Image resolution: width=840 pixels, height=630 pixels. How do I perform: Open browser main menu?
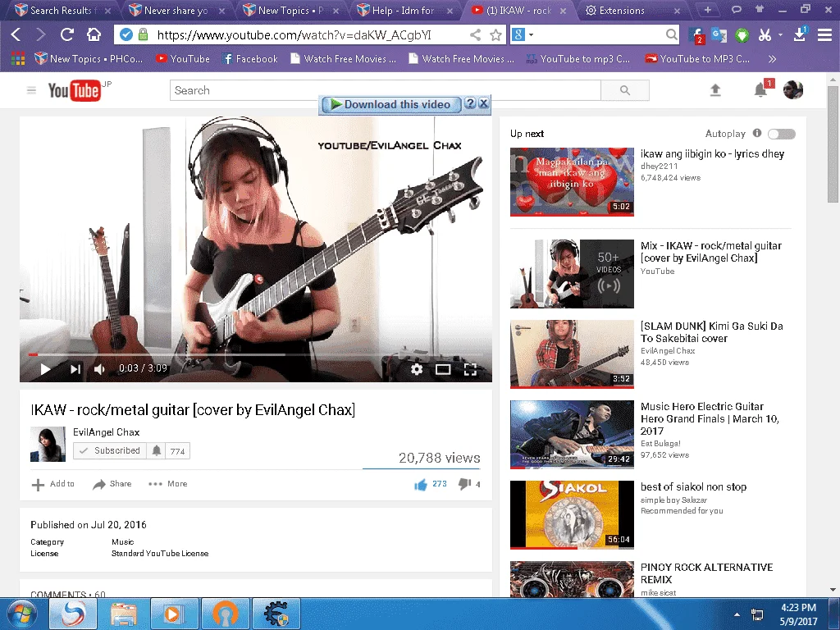point(824,35)
